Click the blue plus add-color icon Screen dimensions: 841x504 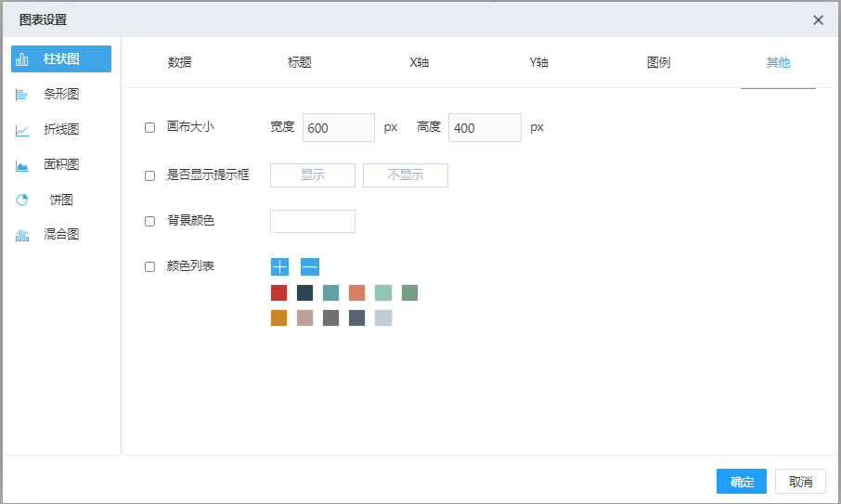[279, 267]
